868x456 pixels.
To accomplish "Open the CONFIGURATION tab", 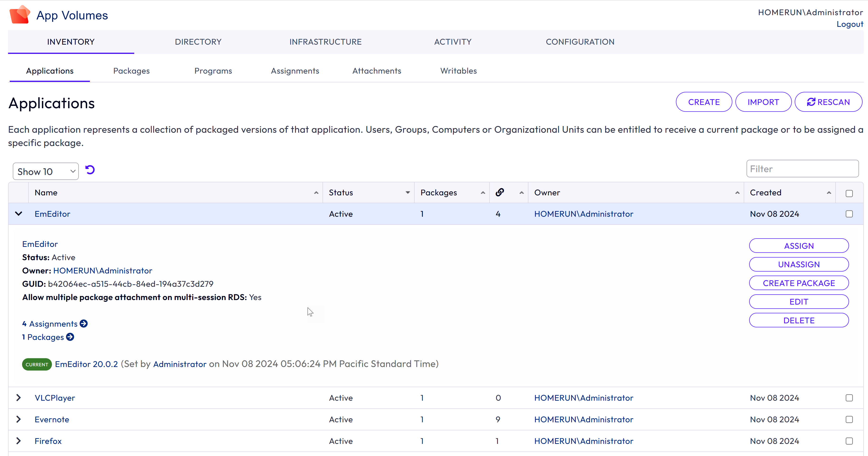I will 580,42.
